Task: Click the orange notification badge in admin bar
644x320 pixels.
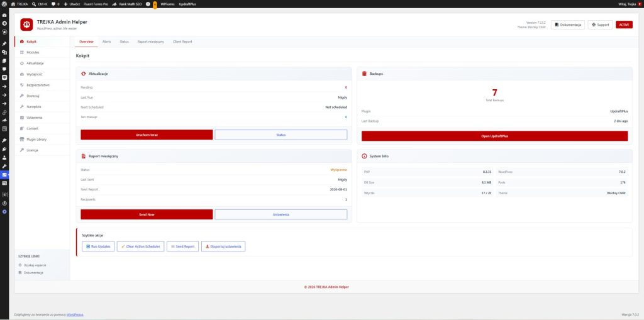Action: pyautogui.click(x=155, y=4)
